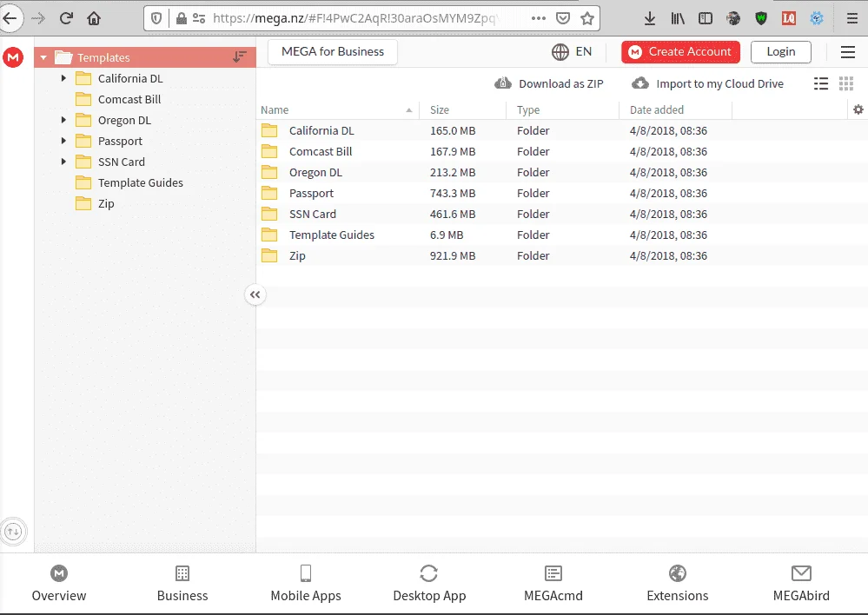Sort by Name column header
Viewport: 868px width, 615px height.
[336, 109]
